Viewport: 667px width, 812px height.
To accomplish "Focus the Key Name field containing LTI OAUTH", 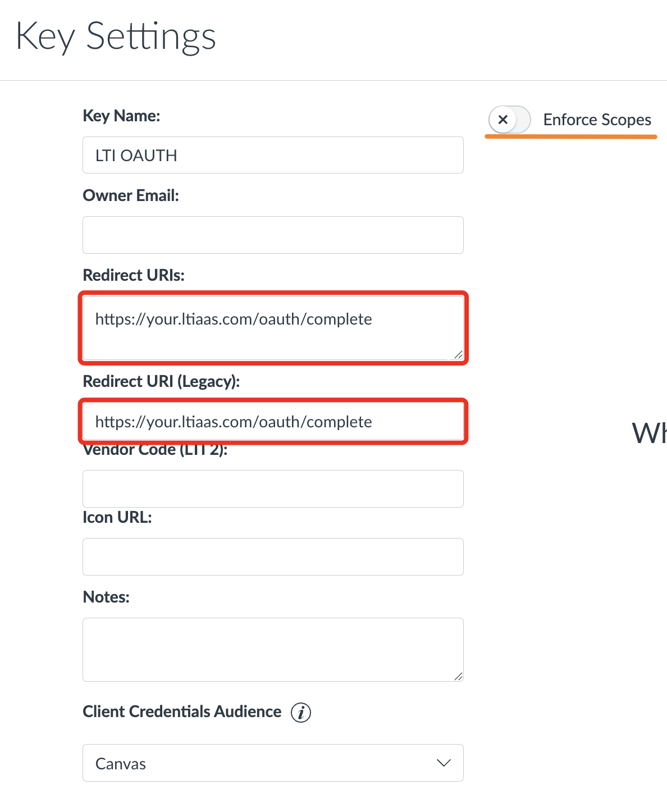I will pos(273,155).
